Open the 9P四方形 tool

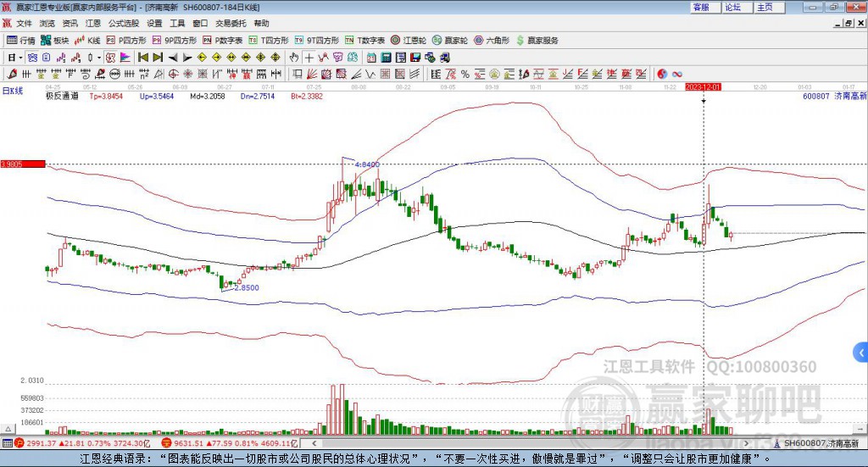click(175, 41)
